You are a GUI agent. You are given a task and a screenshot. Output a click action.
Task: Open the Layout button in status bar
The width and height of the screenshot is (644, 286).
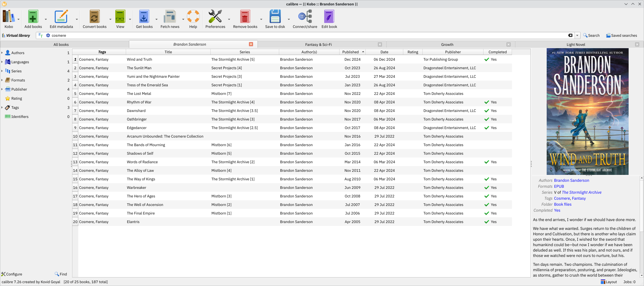pyautogui.click(x=609, y=282)
